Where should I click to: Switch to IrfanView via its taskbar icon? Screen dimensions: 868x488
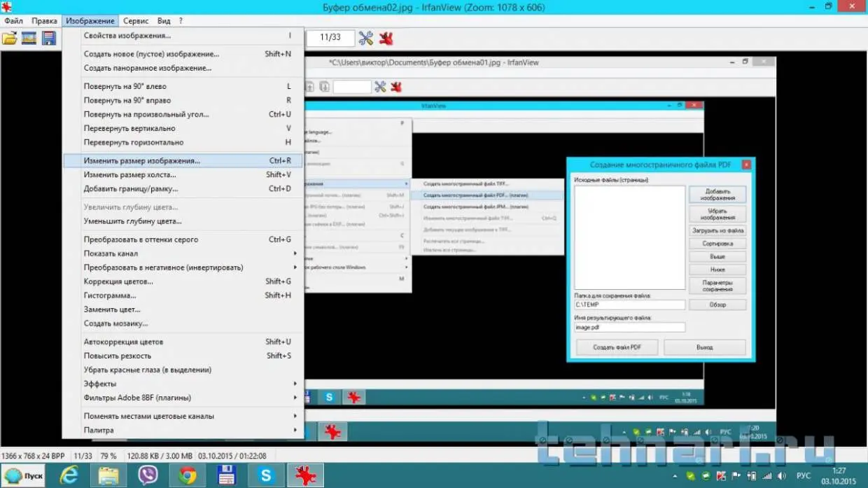(x=305, y=475)
